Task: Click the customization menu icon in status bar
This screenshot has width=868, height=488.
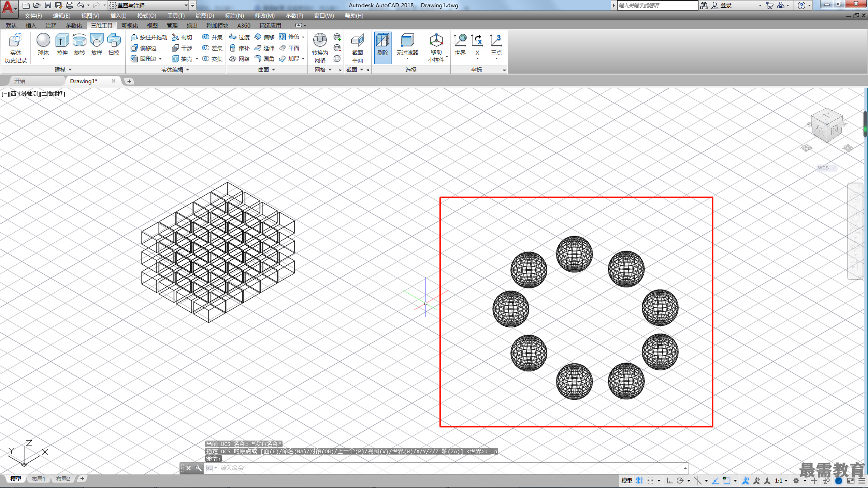Action: 861,480
